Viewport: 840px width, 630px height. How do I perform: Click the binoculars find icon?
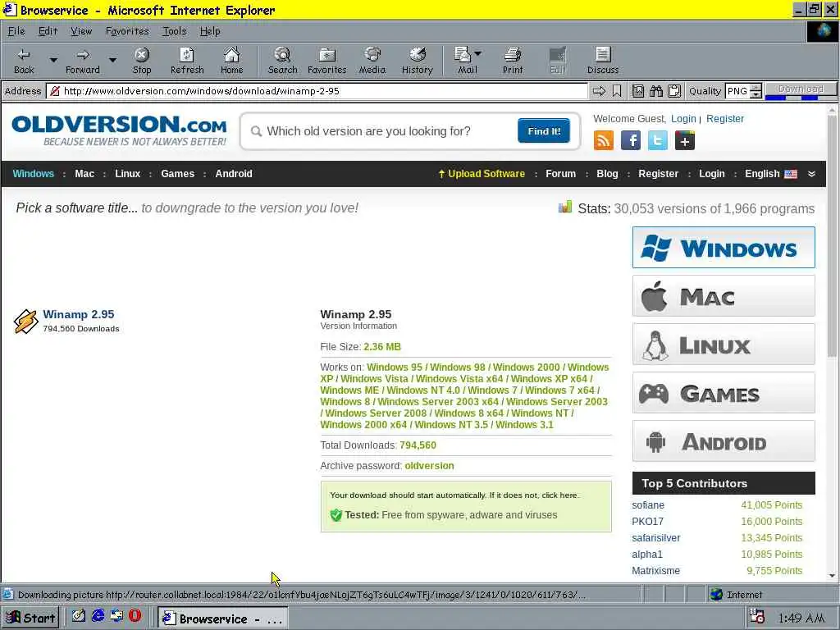coord(656,91)
